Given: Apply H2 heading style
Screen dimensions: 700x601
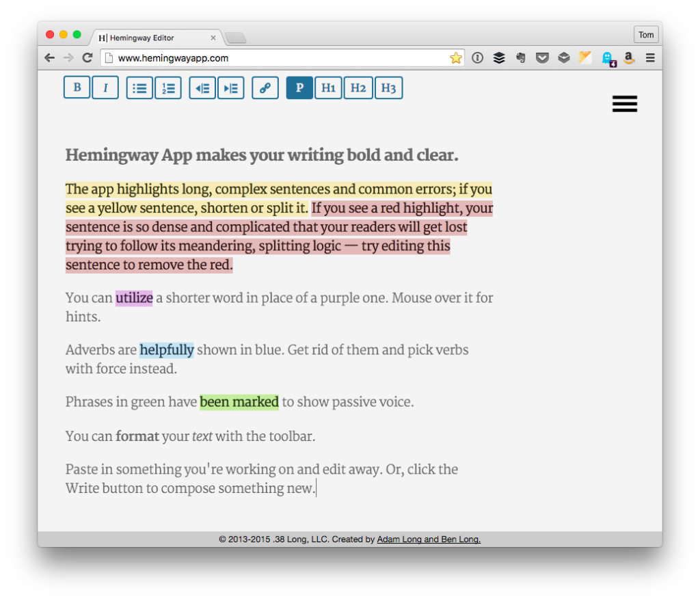Looking at the screenshot, I should [358, 88].
